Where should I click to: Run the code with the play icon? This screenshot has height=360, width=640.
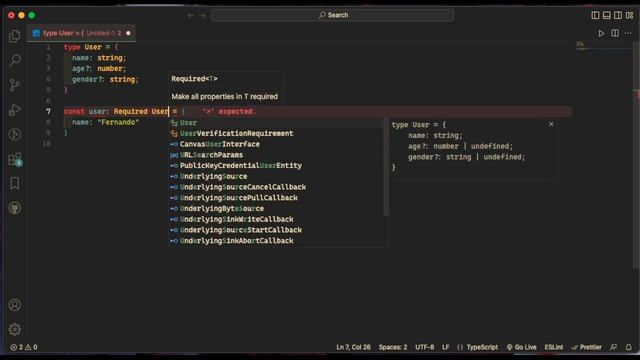(x=601, y=33)
